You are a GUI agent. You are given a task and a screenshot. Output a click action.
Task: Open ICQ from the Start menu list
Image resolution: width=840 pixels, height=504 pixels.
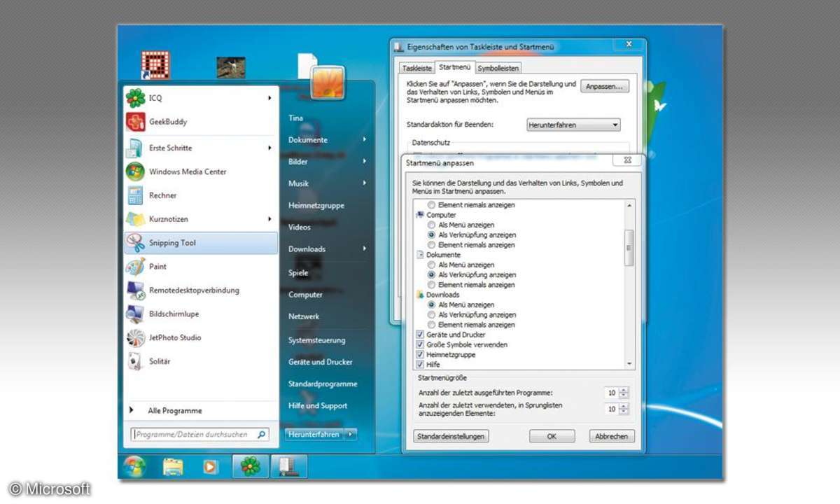point(155,98)
